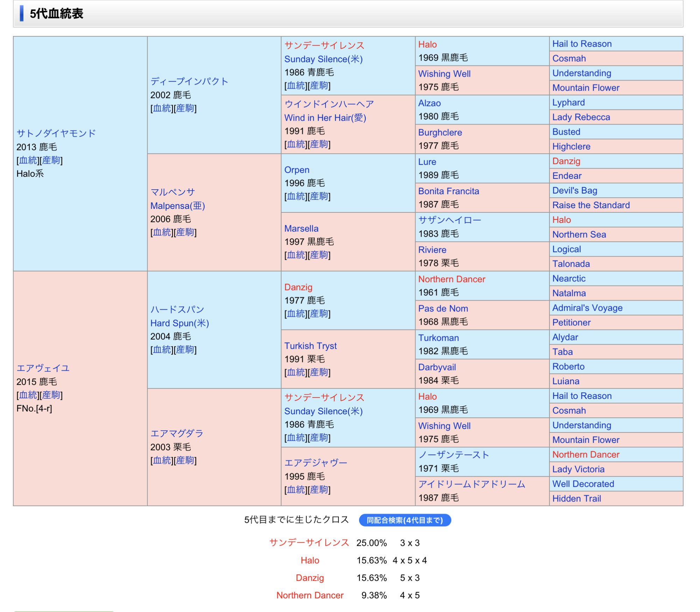Click the Hidden Trail link

(x=576, y=499)
